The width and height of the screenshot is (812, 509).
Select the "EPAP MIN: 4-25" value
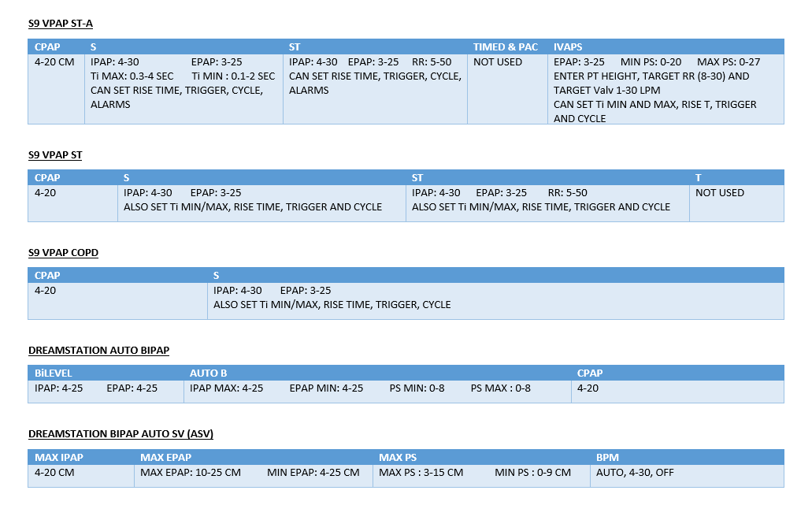[326, 388]
